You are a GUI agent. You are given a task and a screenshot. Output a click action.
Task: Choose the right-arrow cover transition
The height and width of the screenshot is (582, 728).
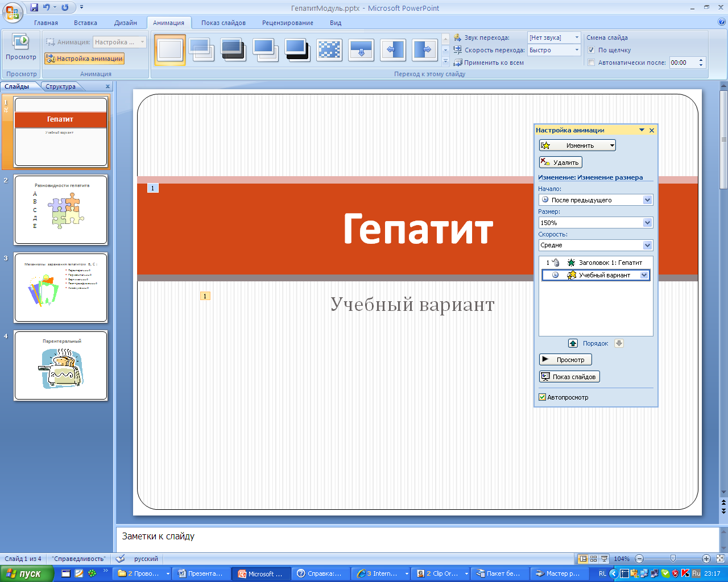[x=425, y=50]
